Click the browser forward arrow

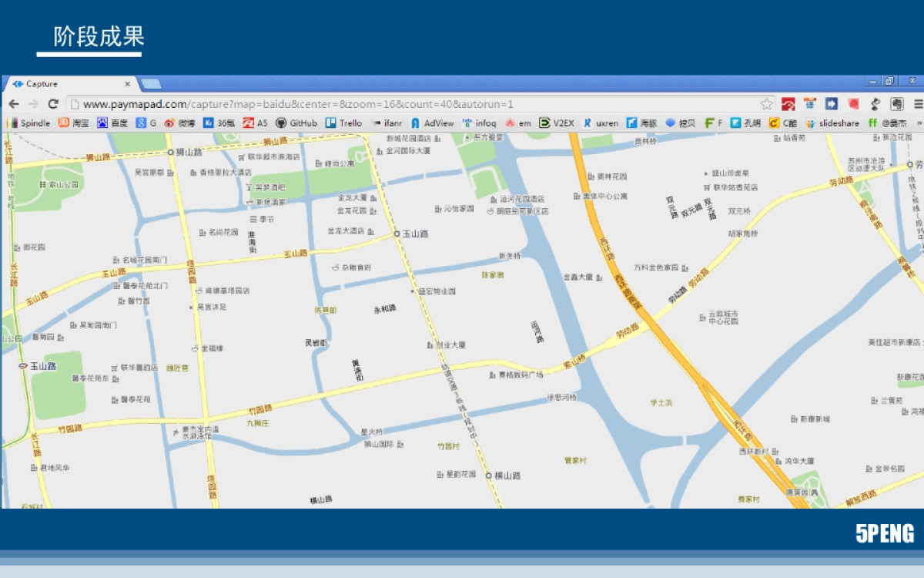(33, 104)
